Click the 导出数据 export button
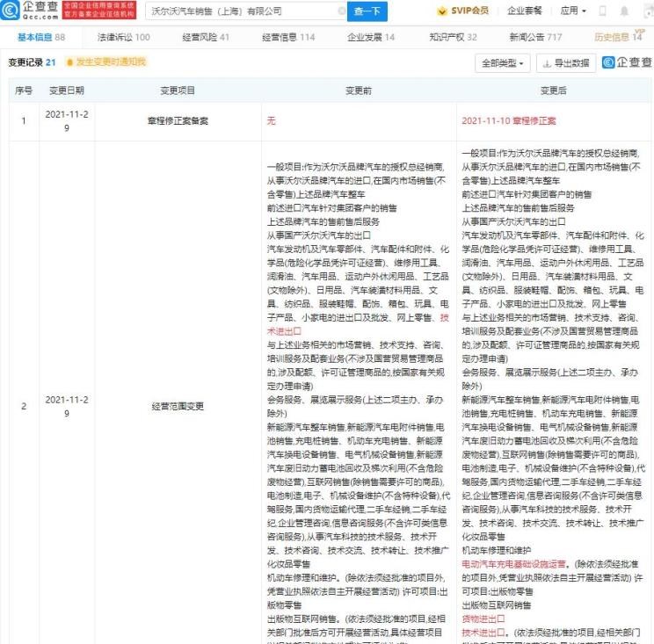Viewport: 654px width, 644px height. (565, 63)
